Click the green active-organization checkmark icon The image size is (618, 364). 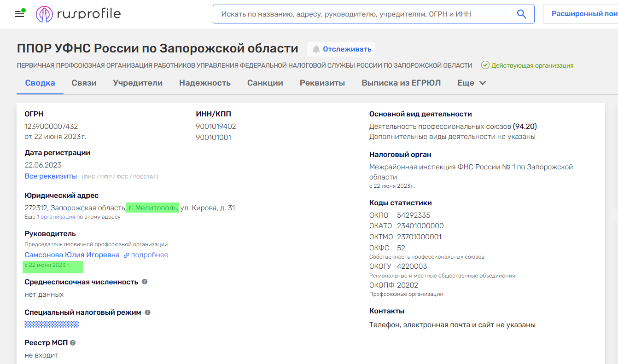click(485, 65)
